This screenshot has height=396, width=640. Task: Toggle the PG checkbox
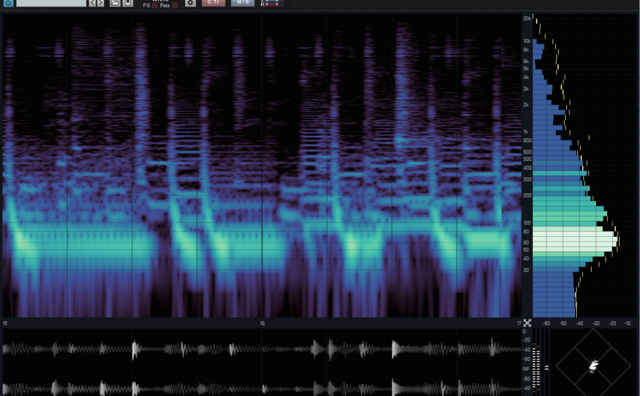(x=155, y=5)
